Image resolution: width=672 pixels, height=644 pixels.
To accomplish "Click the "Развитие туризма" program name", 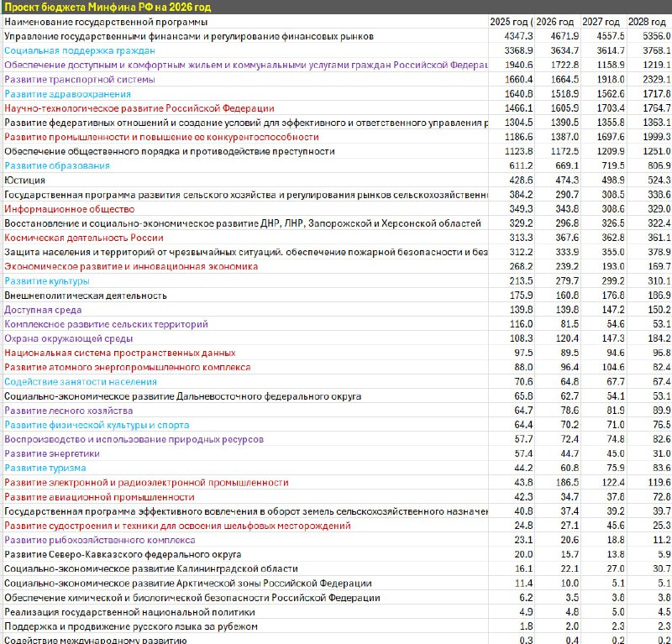I will pyautogui.click(x=45, y=468).
